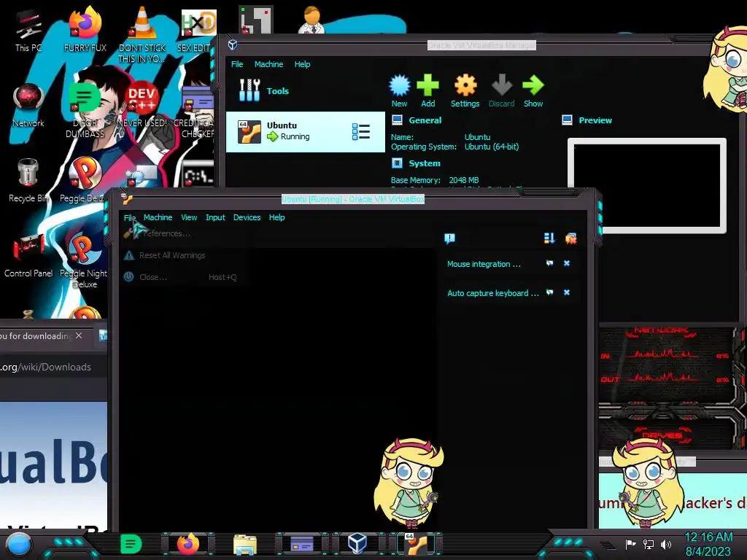Image resolution: width=747 pixels, height=560 pixels.
Task: Open Help menu in Ubuntu VM window
Action: (276, 217)
